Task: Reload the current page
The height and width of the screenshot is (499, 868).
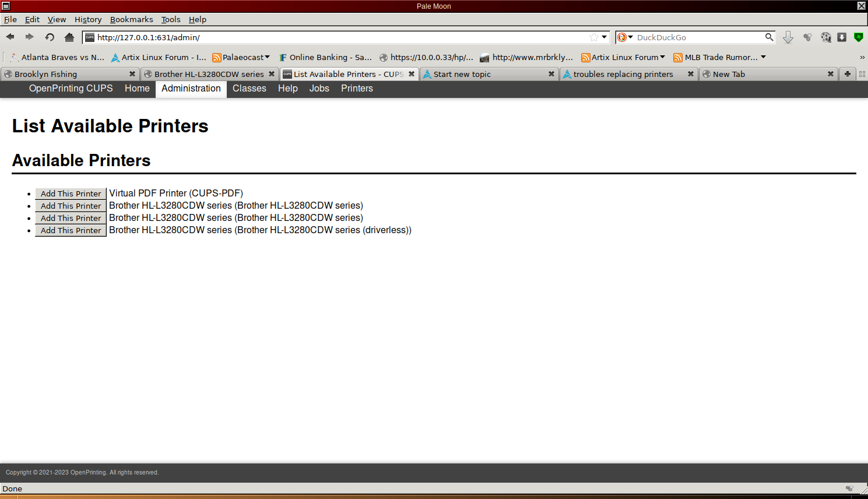Action: click(50, 37)
